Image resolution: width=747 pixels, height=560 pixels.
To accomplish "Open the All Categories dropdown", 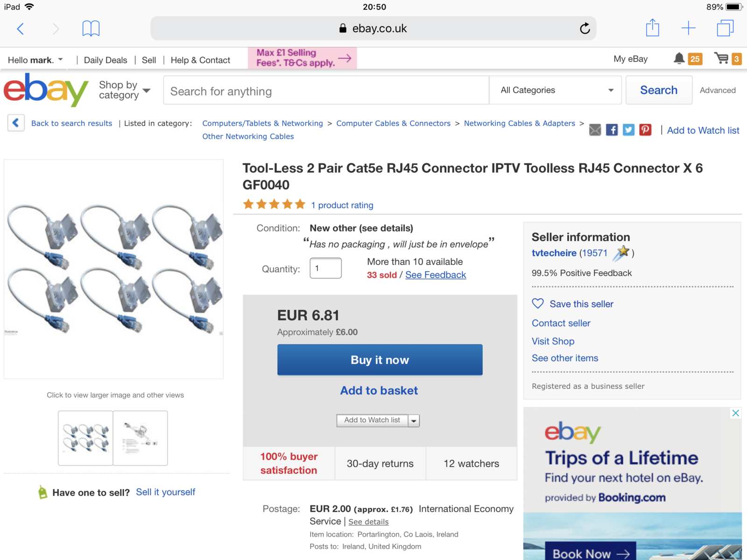I will coord(556,90).
